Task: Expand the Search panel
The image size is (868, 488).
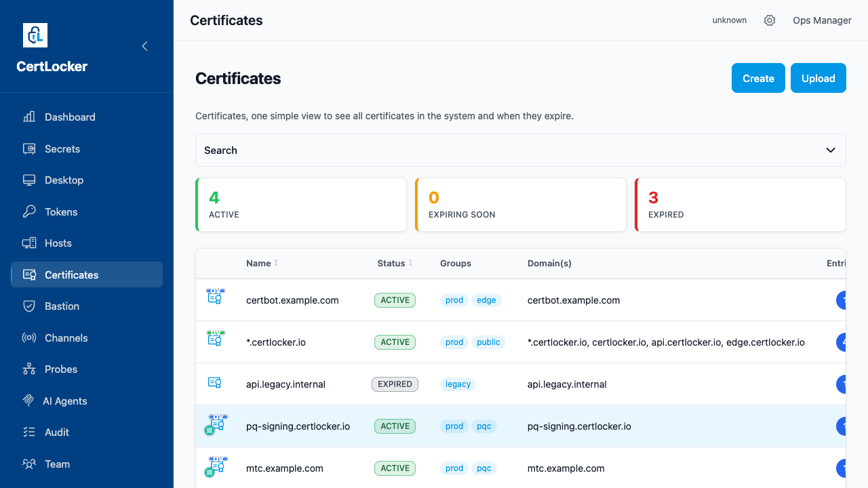Action: [521, 150]
